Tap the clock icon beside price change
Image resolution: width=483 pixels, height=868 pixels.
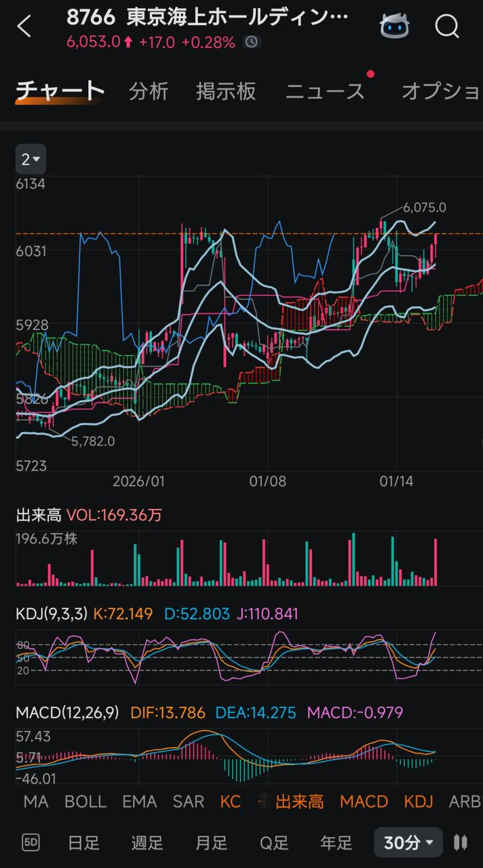tap(252, 42)
